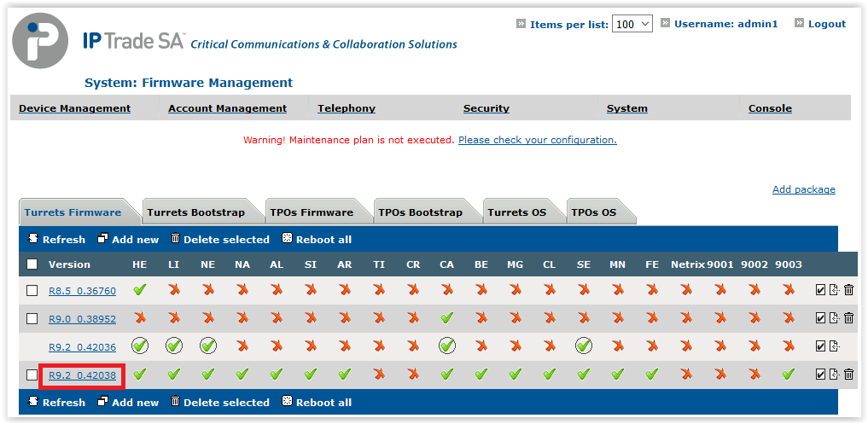Click Refresh in the toolbar below the table
The width and height of the screenshot is (868, 424).
[x=57, y=403]
